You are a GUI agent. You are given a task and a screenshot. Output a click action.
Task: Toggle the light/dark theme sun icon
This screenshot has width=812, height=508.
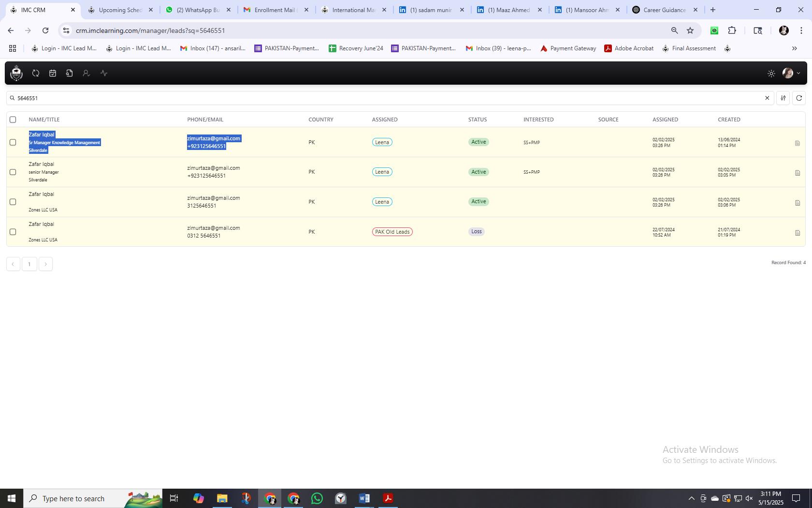click(771, 74)
